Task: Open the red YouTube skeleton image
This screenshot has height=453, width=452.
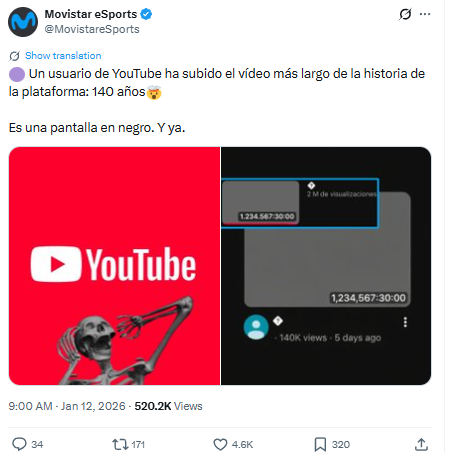Action: pos(114,266)
